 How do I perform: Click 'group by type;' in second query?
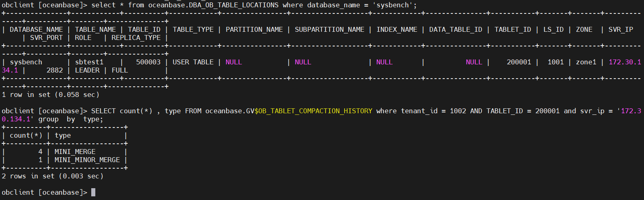[71, 119]
